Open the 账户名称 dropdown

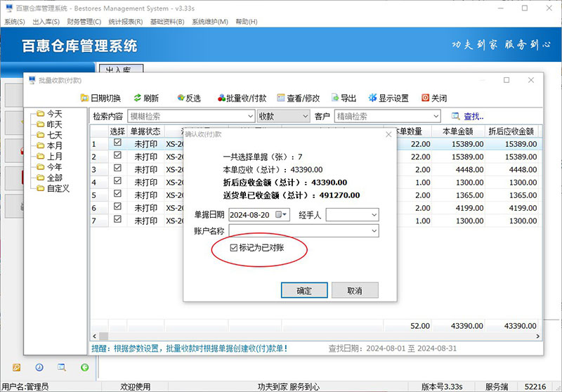click(x=374, y=230)
